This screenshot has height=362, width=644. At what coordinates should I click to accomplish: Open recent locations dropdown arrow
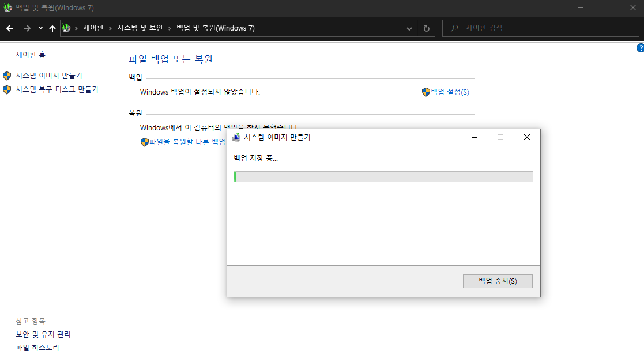40,28
